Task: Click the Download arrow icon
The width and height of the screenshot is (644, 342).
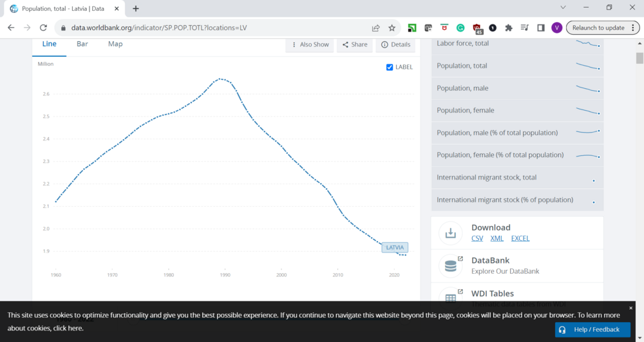Action: tap(450, 233)
